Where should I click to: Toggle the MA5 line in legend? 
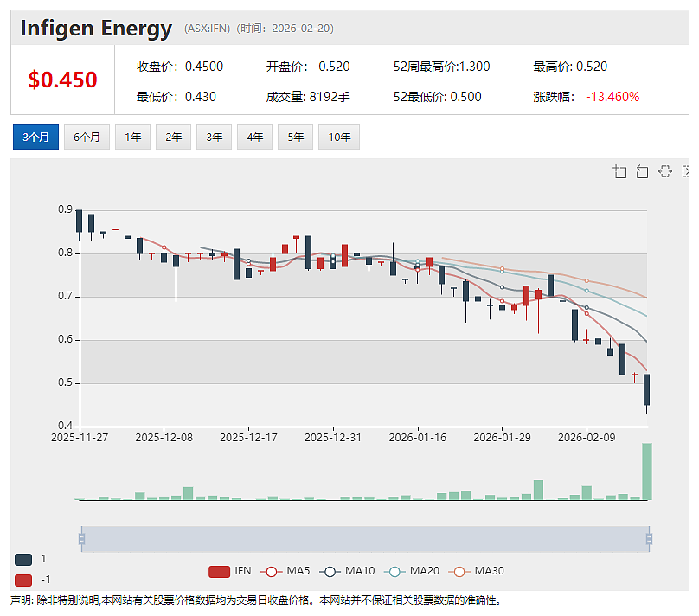click(x=285, y=571)
